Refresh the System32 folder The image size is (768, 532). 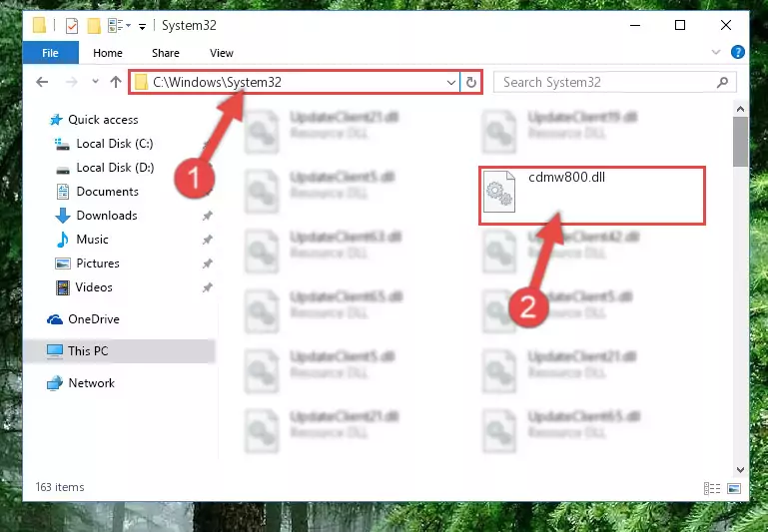[471, 82]
